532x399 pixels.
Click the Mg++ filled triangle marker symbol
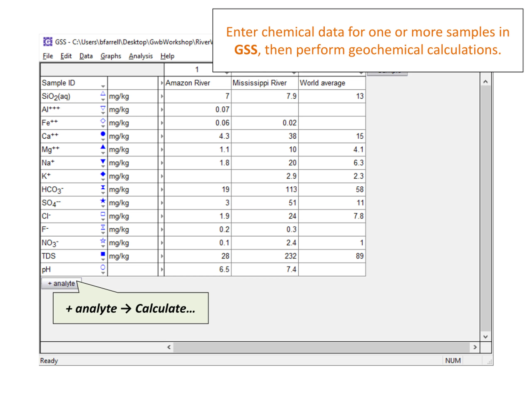[103, 147]
